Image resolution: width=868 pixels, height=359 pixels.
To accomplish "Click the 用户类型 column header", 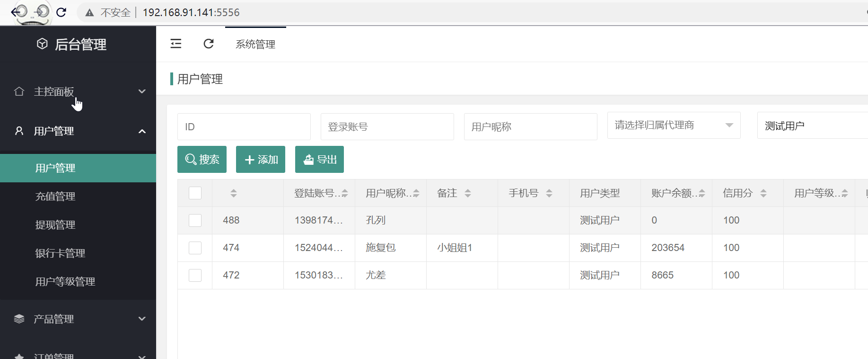I will (x=600, y=193).
